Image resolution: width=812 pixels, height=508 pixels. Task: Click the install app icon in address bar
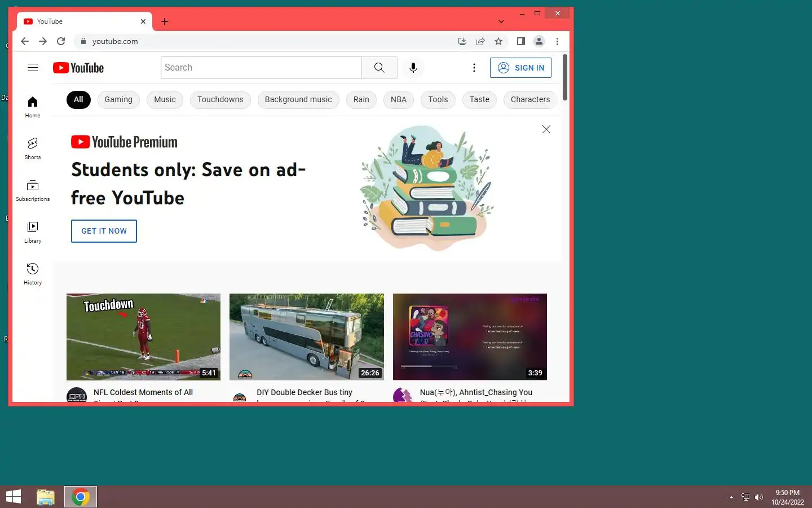click(462, 41)
